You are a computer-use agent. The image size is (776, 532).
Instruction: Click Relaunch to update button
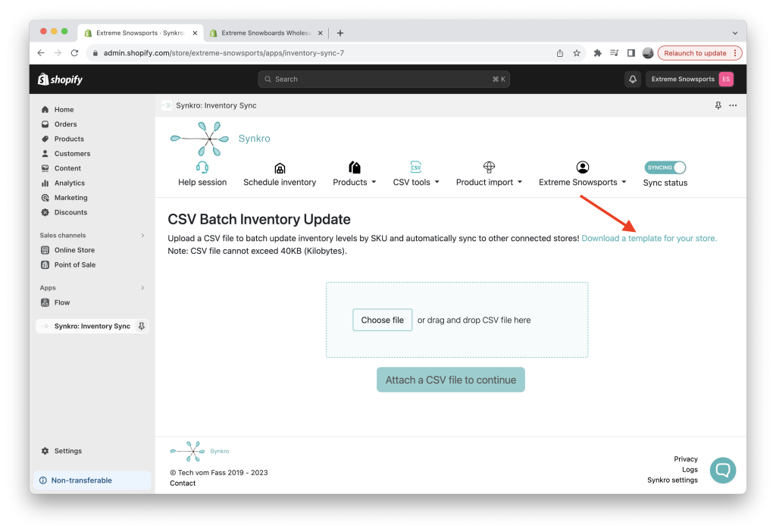coord(699,53)
